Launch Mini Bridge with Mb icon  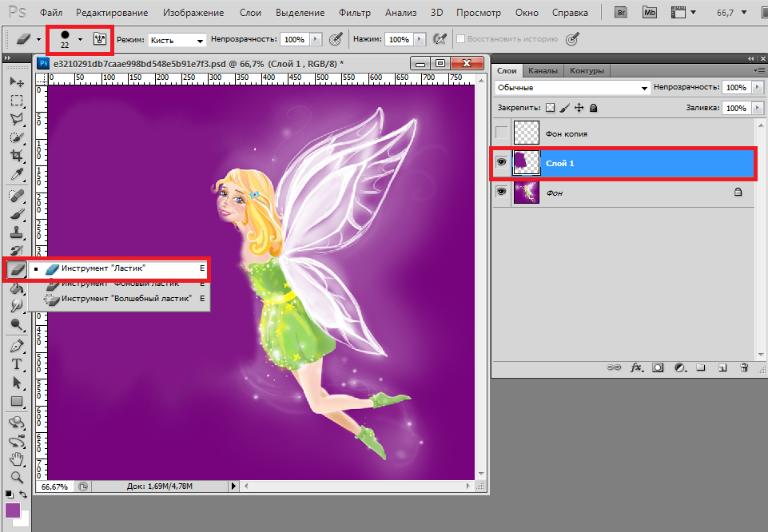[650, 12]
